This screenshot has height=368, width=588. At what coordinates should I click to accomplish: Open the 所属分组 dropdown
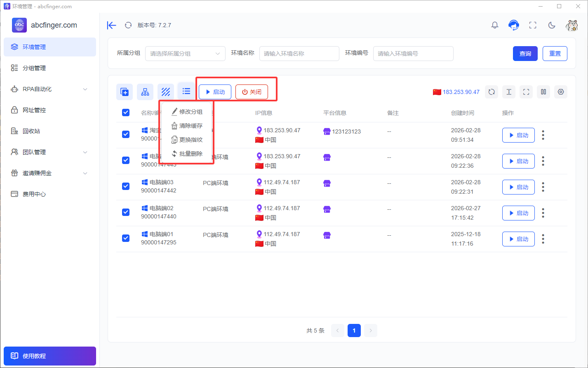[x=185, y=54]
